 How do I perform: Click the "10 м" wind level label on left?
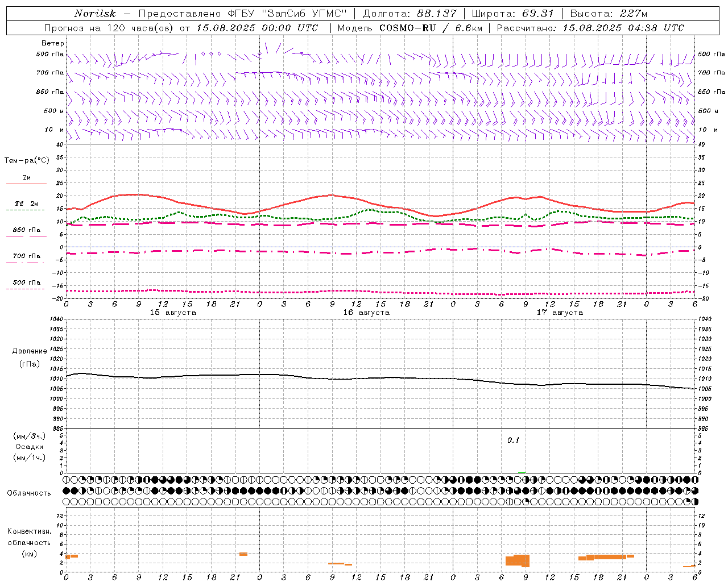(54, 130)
